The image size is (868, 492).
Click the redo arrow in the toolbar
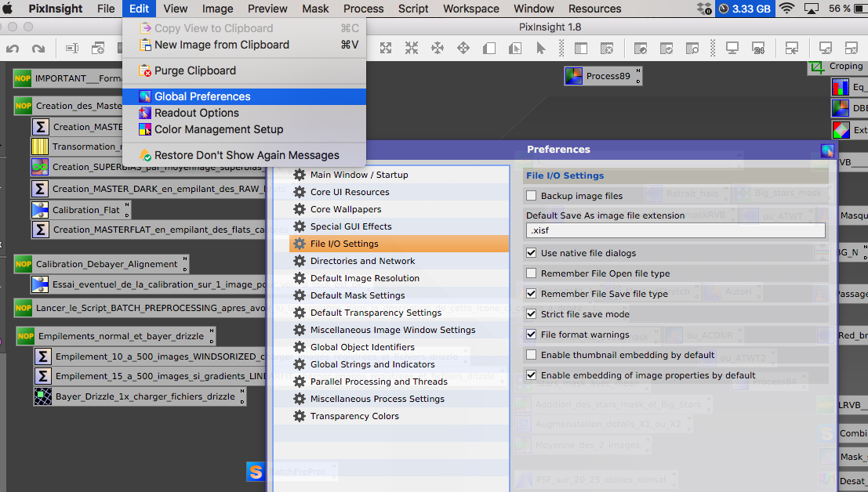pos(38,49)
